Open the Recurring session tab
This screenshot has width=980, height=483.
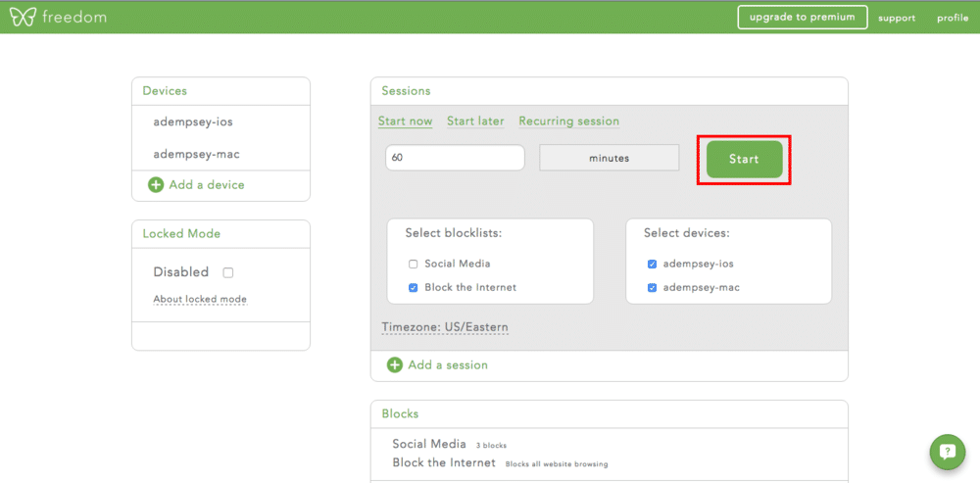[x=568, y=121]
